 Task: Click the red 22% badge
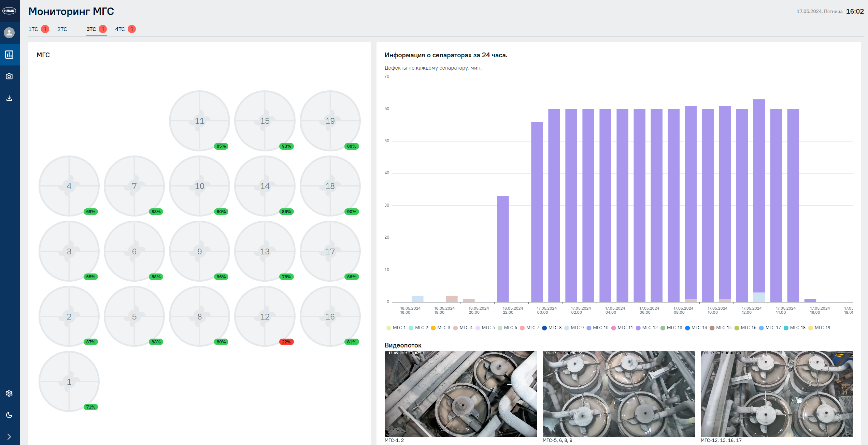(x=286, y=342)
